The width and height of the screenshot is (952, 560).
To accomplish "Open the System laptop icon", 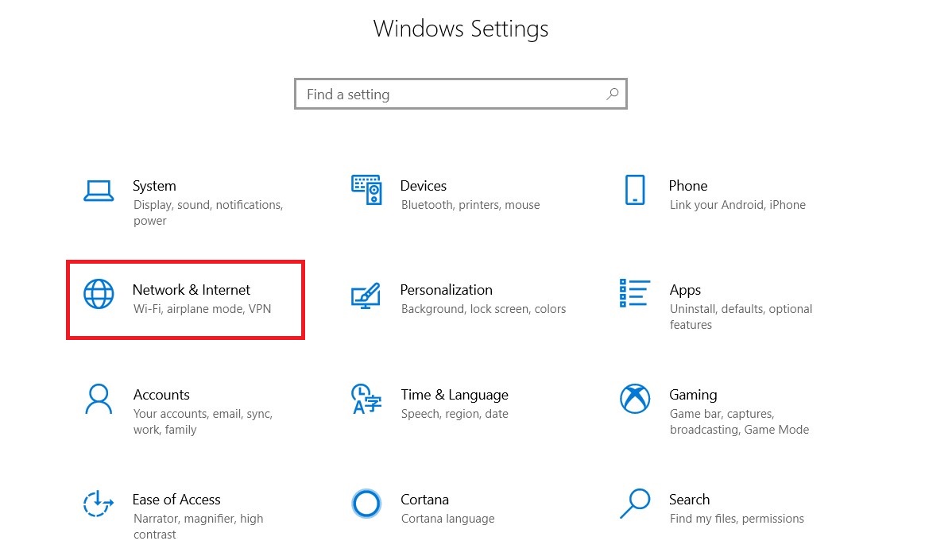I will tap(99, 191).
